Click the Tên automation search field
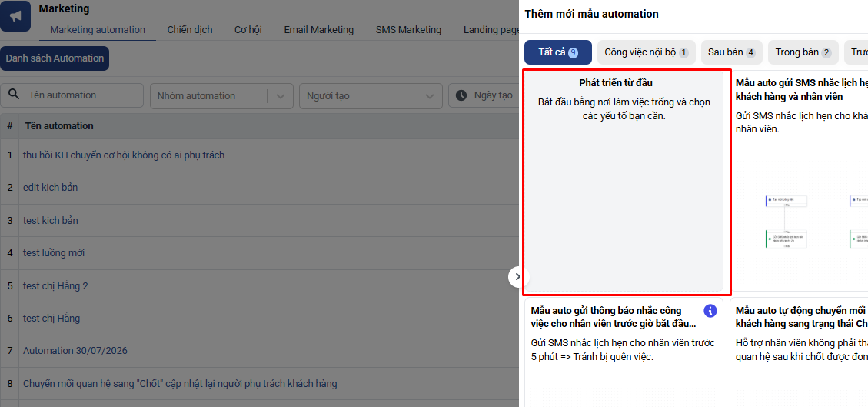The width and height of the screenshot is (868, 407). 72,95
